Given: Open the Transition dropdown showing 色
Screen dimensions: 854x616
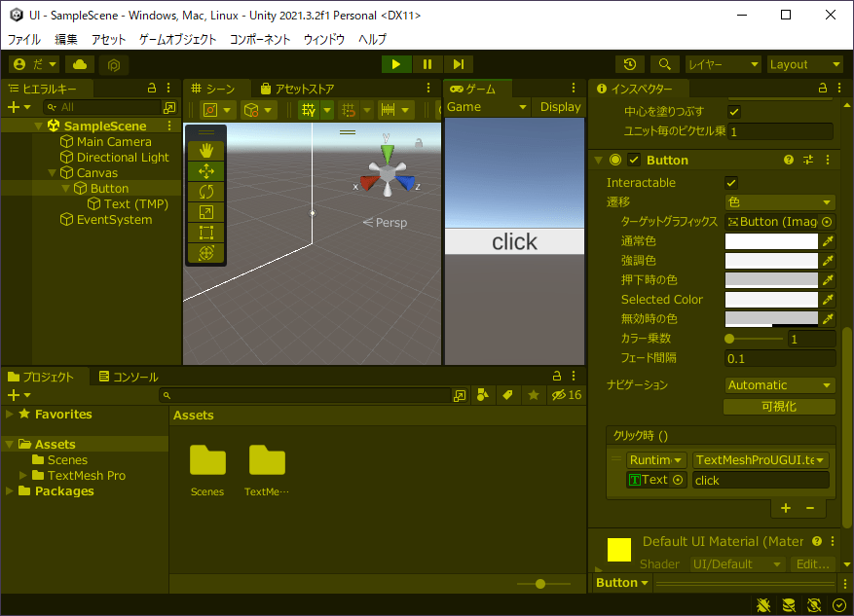Looking at the screenshot, I should [780, 202].
